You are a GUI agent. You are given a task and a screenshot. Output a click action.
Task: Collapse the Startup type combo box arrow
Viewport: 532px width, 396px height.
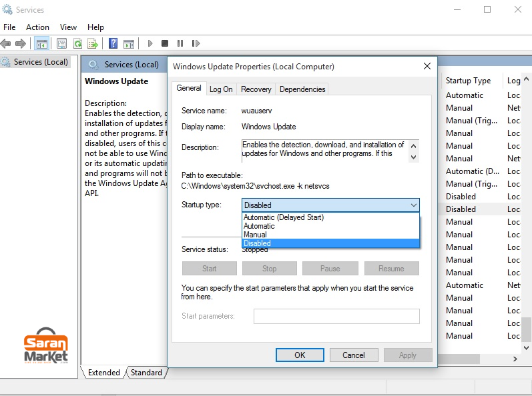tap(414, 205)
